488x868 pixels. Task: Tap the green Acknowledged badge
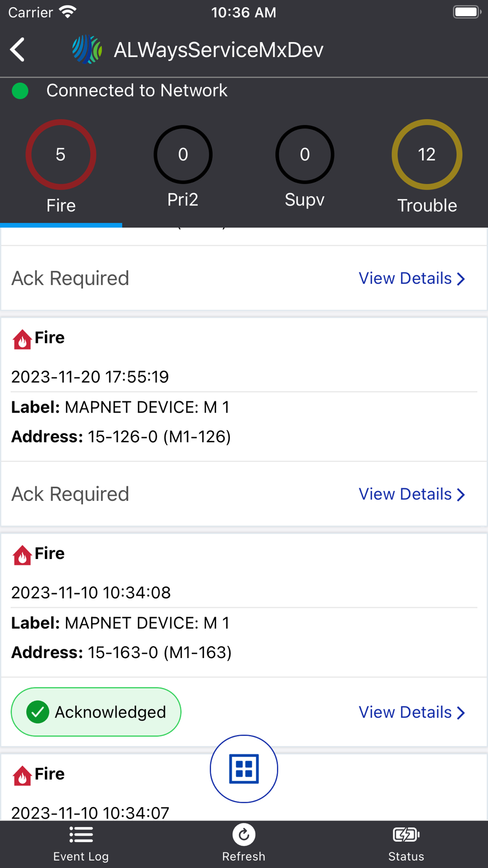96,712
